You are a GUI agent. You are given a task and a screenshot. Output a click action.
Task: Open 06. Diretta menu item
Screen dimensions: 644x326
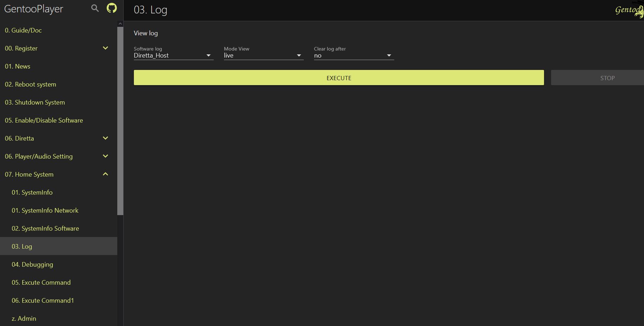point(59,138)
